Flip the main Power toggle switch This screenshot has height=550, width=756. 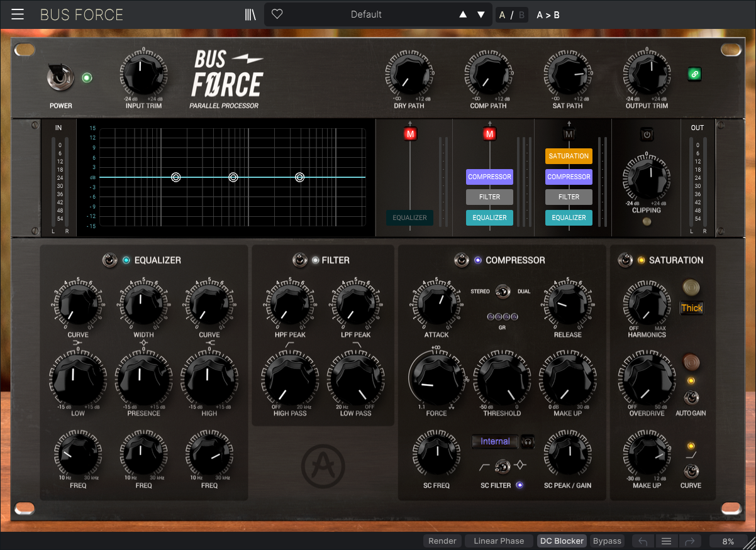click(60, 78)
